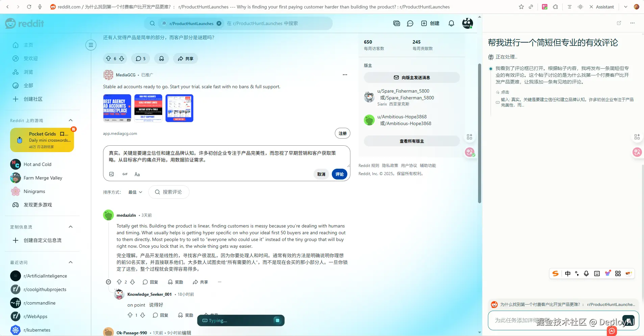Select the microphone icon in the floating toolbar

tap(587, 273)
